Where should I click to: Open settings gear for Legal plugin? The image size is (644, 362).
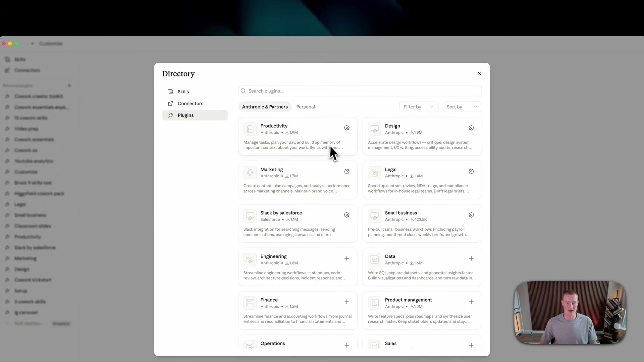[471, 171]
